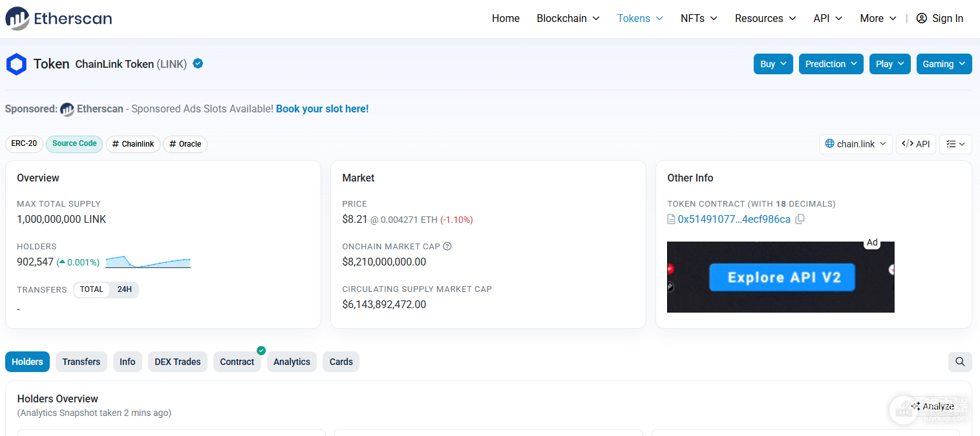The height and width of the screenshot is (436, 980).
Task: Click the Holders Overview heading
Action: coord(58,399)
